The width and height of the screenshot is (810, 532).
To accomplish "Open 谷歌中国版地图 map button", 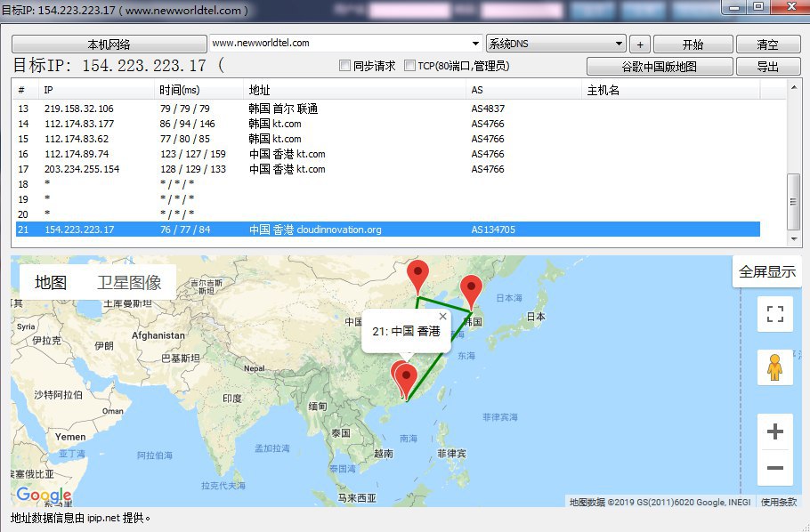I will tap(659, 67).
